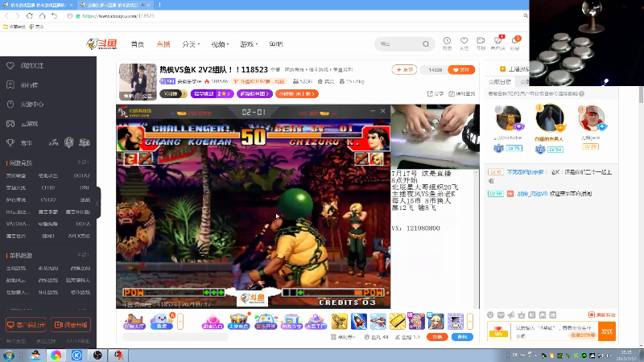The image size is (644, 362).
Task: Open the esports trophy icon in sidebar
Action: pos(10,143)
